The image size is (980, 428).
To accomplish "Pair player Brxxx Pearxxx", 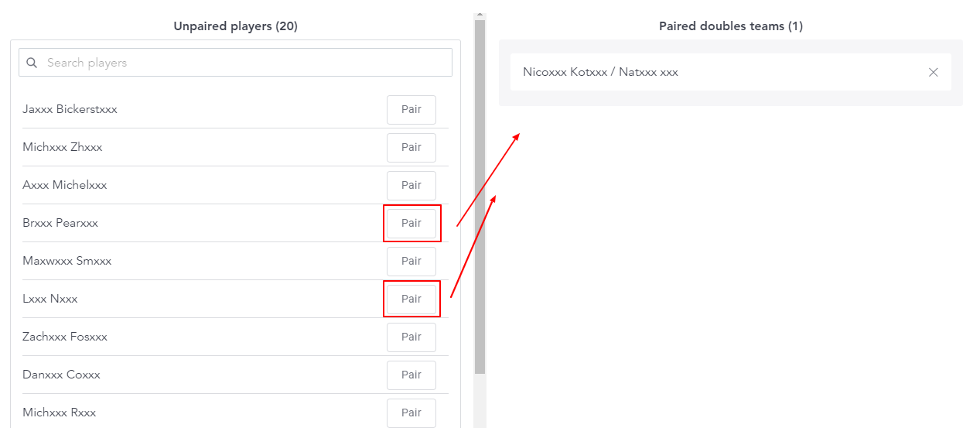I will [411, 224].
